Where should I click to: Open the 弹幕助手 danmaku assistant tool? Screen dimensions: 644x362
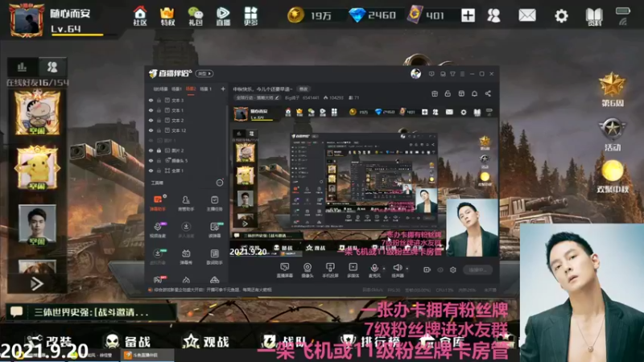[x=158, y=204]
